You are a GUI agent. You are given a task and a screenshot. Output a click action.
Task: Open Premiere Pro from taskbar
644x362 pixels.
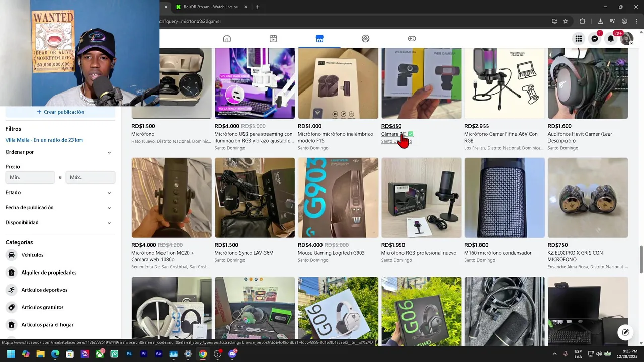click(144, 354)
